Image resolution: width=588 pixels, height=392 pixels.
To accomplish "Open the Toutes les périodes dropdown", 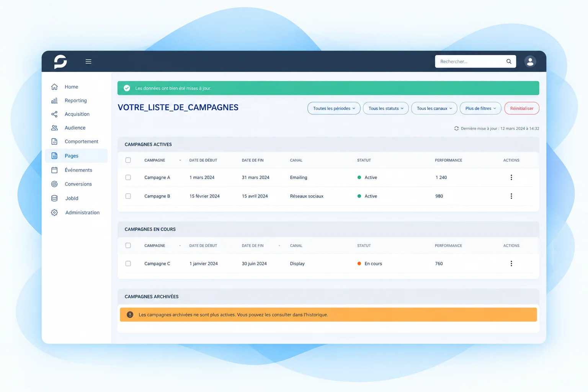I will (334, 108).
